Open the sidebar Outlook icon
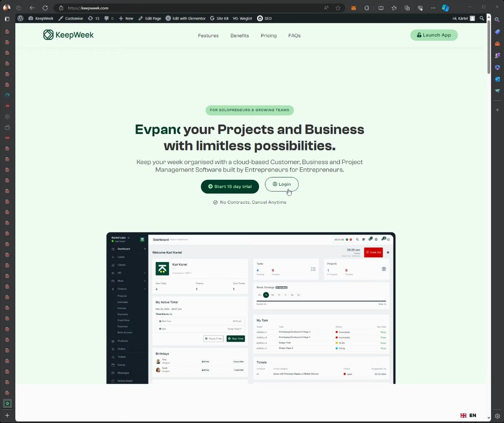This screenshot has width=504, height=423. click(497, 79)
